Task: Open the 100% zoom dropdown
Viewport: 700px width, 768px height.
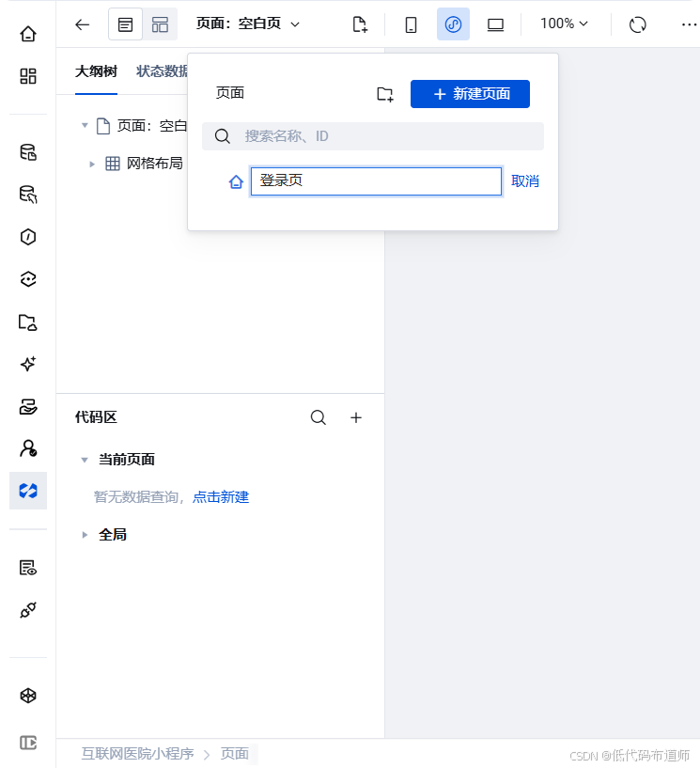Action: [x=564, y=24]
